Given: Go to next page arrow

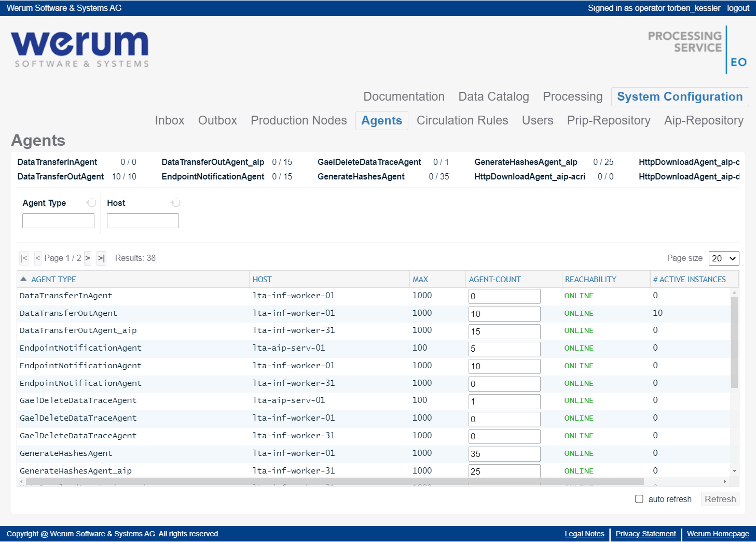Looking at the screenshot, I should click(87, 258).
